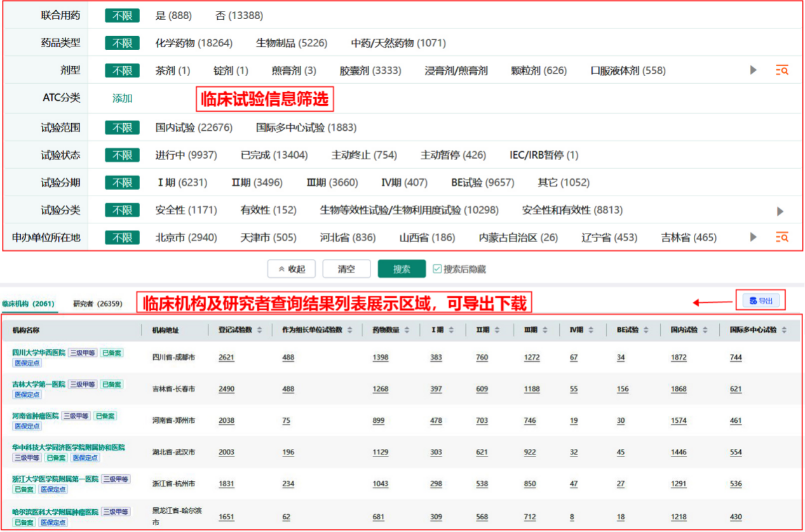Sort by 药物数量 column sort icon
The width and height of the screenshot is (805, 532).
(406, 330)
